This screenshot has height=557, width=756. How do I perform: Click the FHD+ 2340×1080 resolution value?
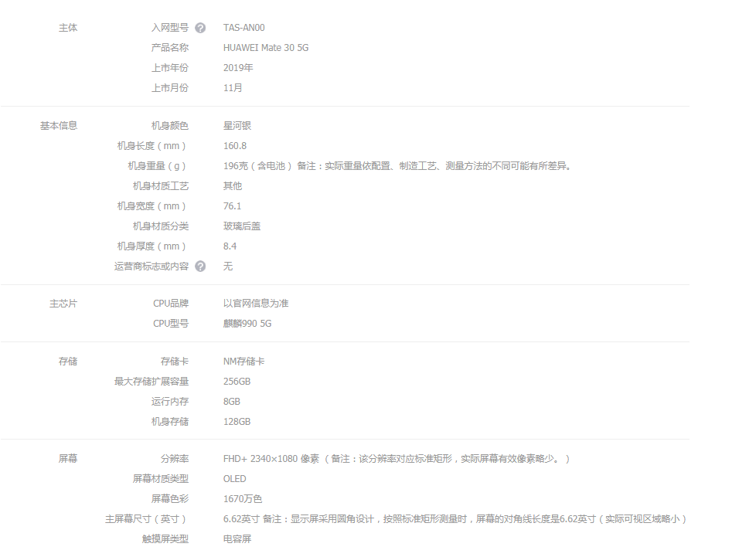[397, 459]
